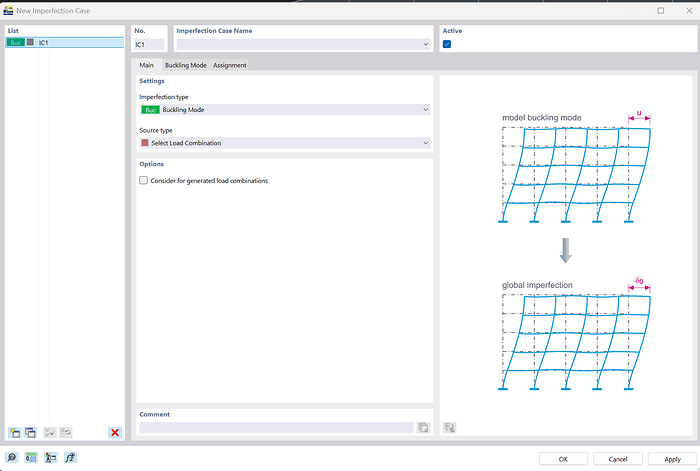Image resolution: width=700 pixels, height=471 pixels.
Task: Click the preview panel settings icon under the diagram
Action: coord(450,428)
